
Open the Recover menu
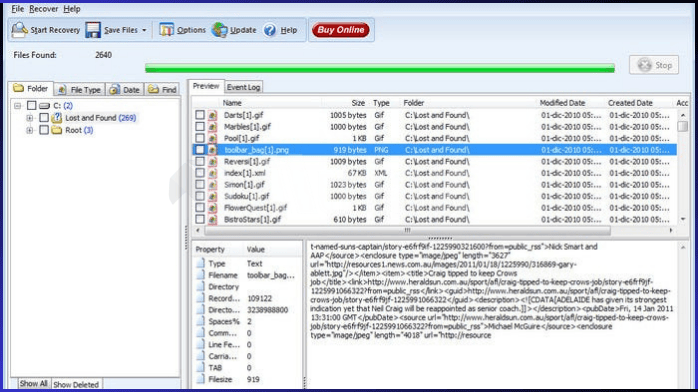click(43, 9)
